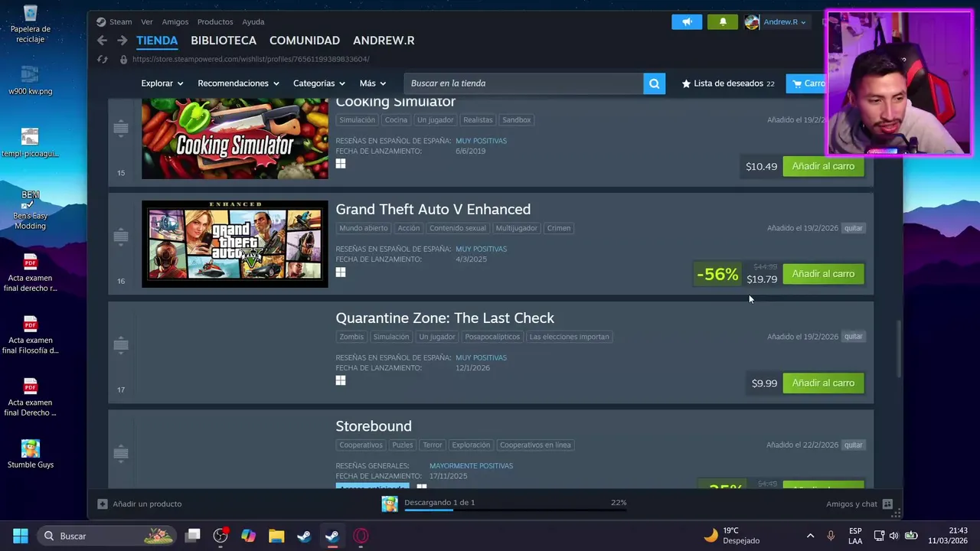Focus the Buscar en la tienda field
980x551 pixels.
pyautogui.click(x=524, y=83)
